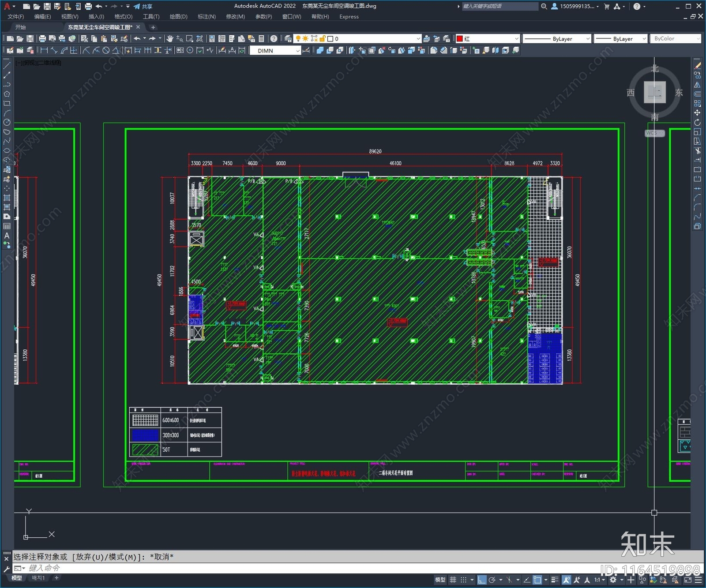
Task: Toggle Ortho mode in status bar
Action: click(482, 580)
